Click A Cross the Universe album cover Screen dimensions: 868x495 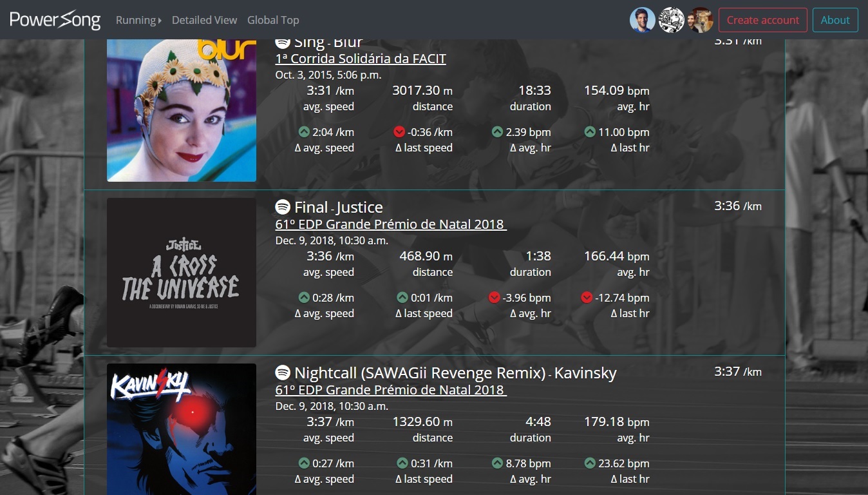182,273
